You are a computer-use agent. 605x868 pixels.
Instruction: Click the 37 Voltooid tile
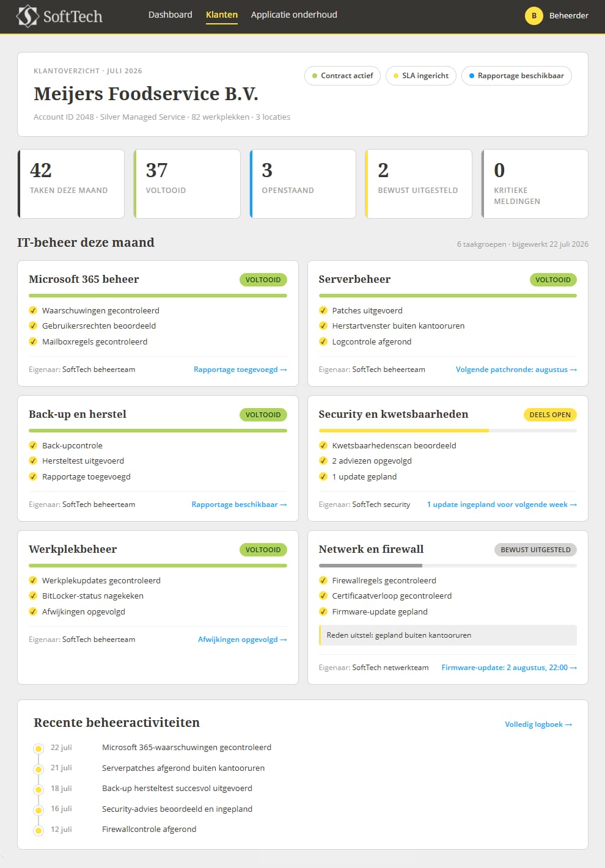(x=187, y=184)
